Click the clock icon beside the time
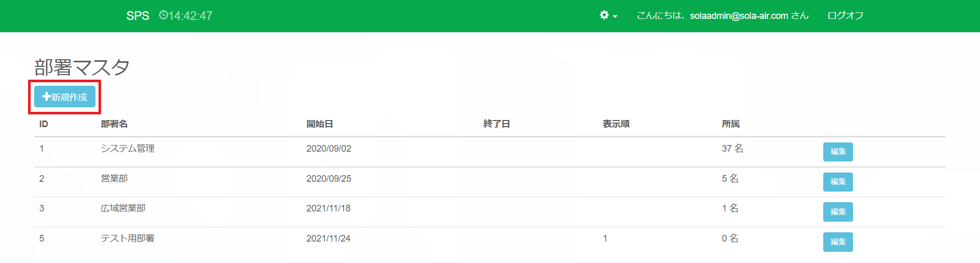 163,15
